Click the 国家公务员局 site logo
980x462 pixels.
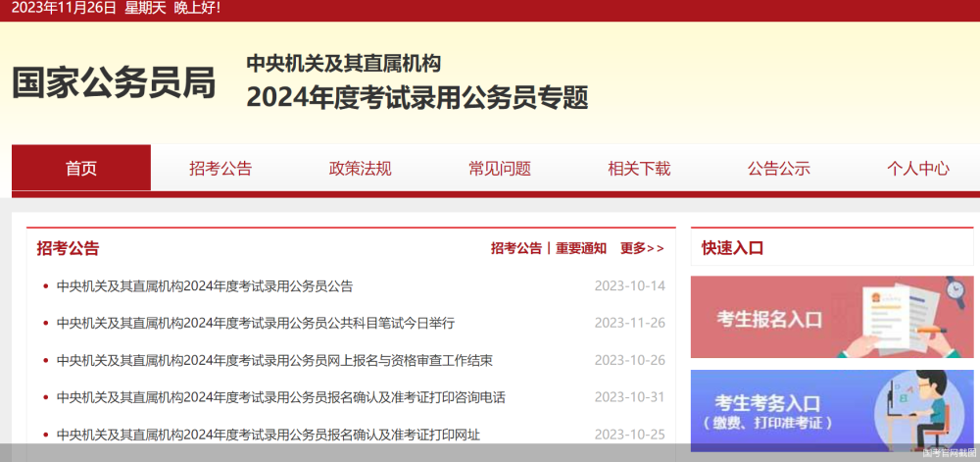(x=114, y=83)
